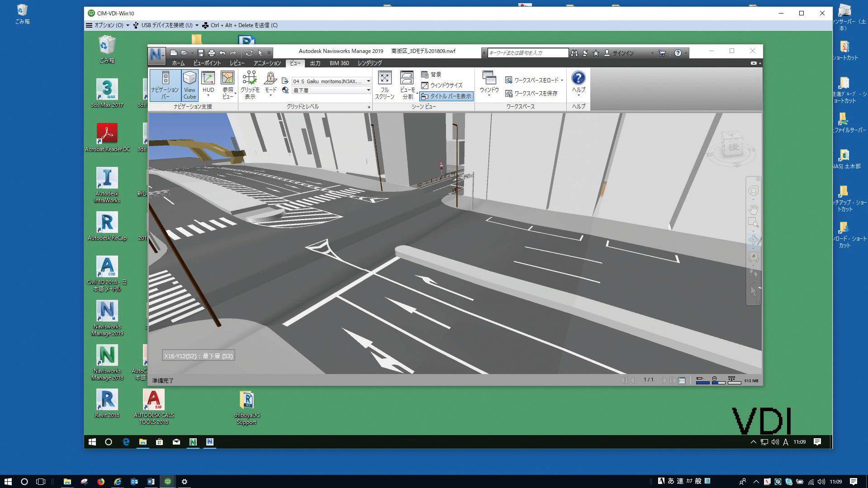Click the 背景 background button

(x=431, y=75)
